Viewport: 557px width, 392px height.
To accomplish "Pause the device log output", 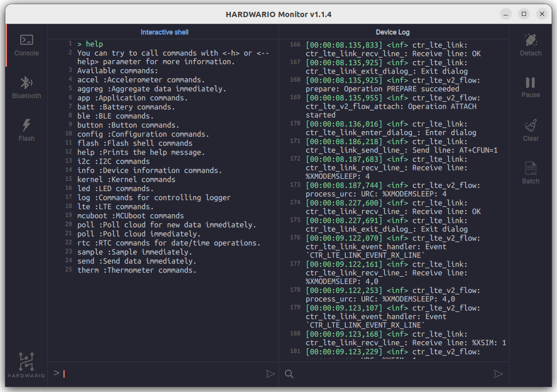I will pyautogui.click(x=530, y=87).
